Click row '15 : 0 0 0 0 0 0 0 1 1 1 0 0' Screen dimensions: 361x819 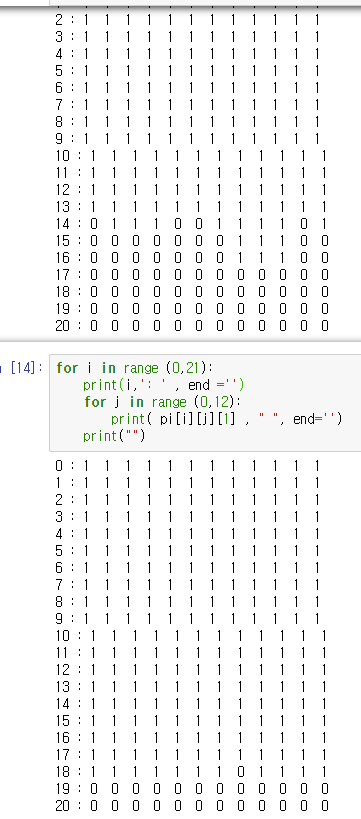pyautogui.click(x=191, y=241)
